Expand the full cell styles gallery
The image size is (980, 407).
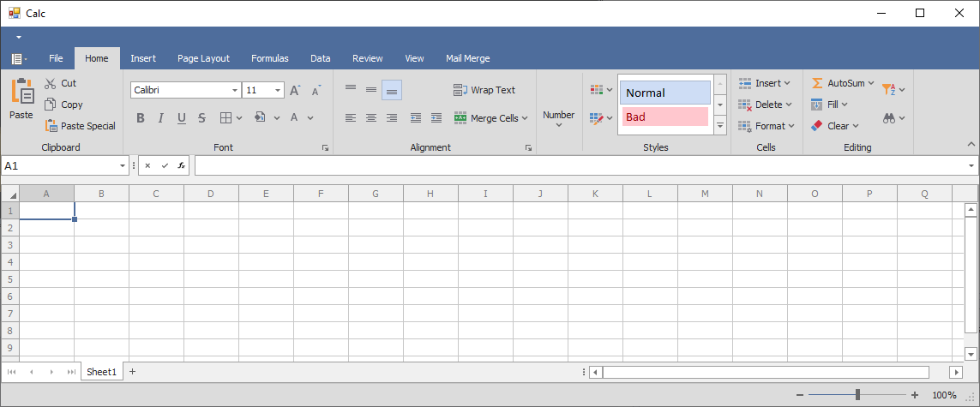click(720, 125)
